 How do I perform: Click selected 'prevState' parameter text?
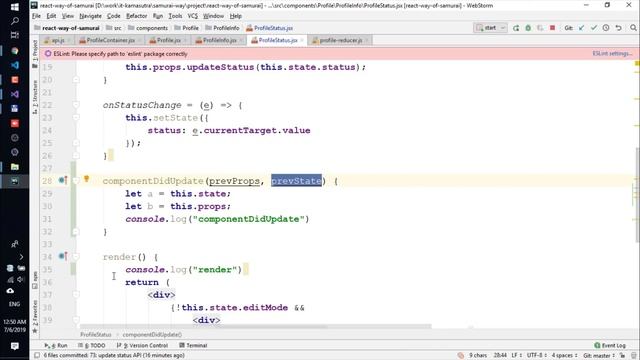[x=296, y=181]
